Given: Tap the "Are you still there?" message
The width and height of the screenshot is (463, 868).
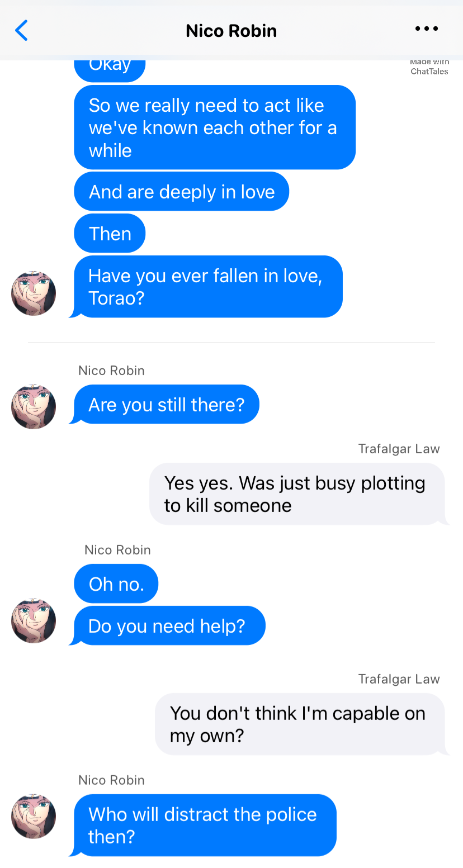Looking at the screenshot, I should (x=166, y=404).
